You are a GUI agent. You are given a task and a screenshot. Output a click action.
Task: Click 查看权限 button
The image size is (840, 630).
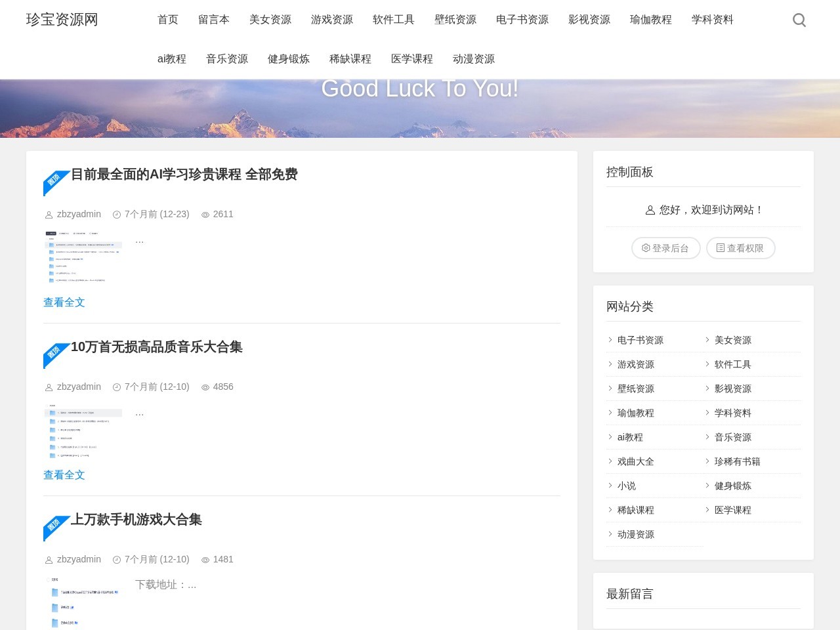point(741,248)
